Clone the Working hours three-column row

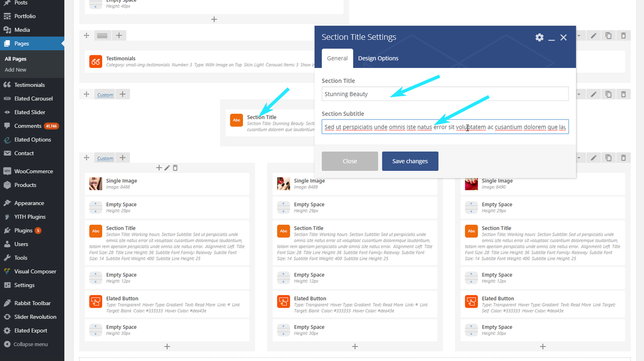coord(608,158)
